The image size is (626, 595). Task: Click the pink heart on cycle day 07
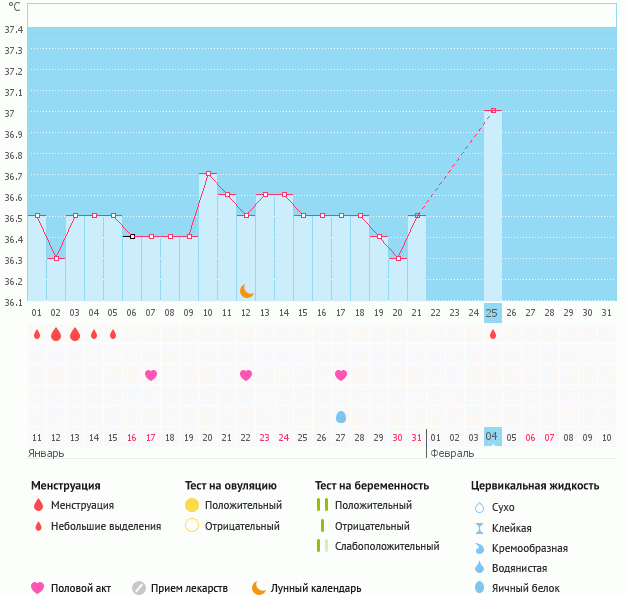(x=151, y=375)
